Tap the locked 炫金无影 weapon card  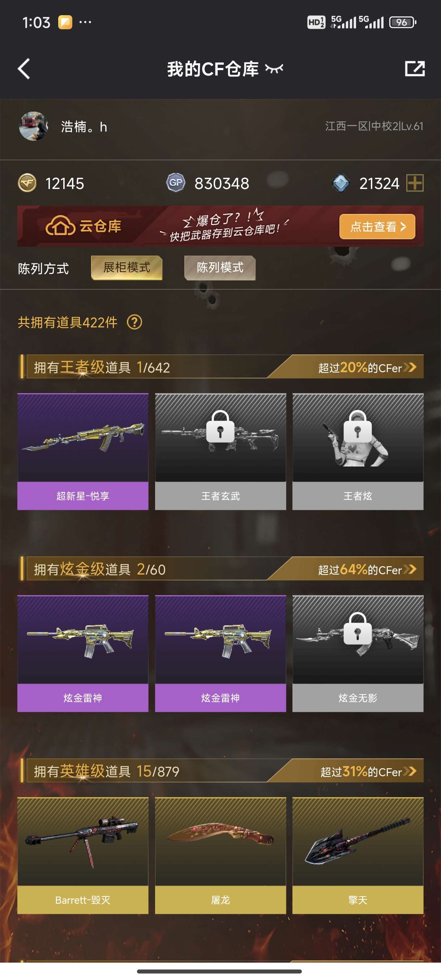[x=358, y=654]
